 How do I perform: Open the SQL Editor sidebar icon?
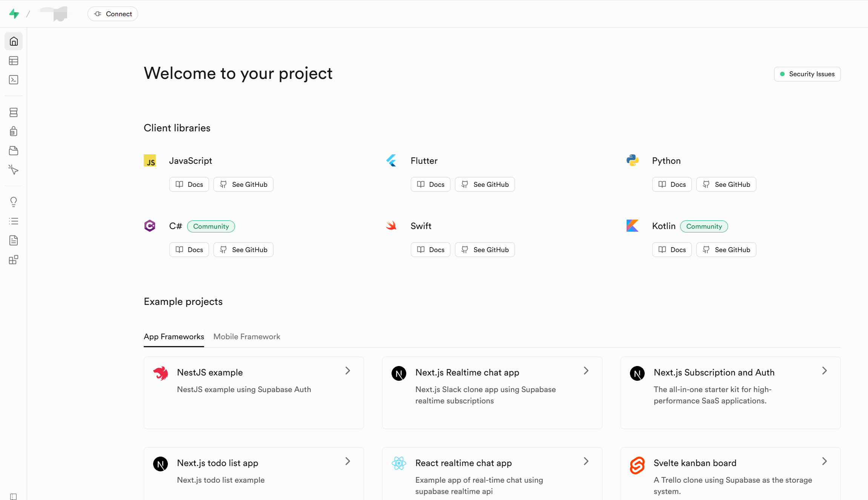tap(14, 80)
